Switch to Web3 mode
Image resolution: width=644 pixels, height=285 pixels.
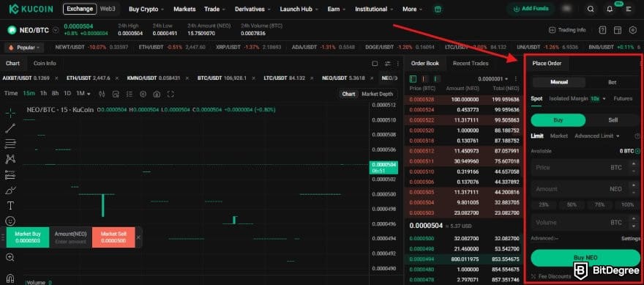coord(108,9)
